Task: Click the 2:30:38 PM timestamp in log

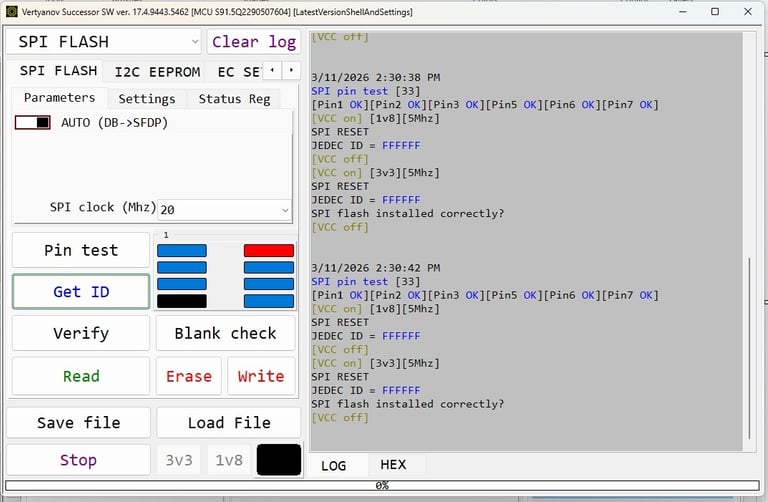Action: pos(376,77)
